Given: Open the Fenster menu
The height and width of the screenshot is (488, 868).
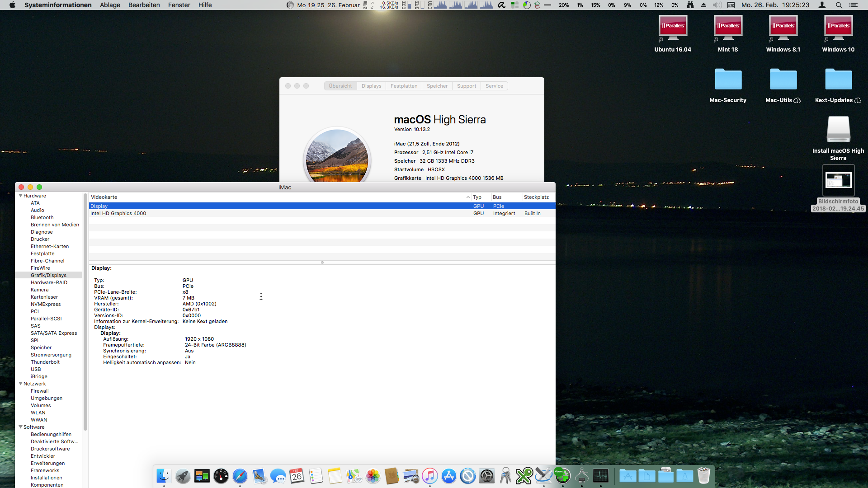Looking at the screenshot, I should [179, 5].
